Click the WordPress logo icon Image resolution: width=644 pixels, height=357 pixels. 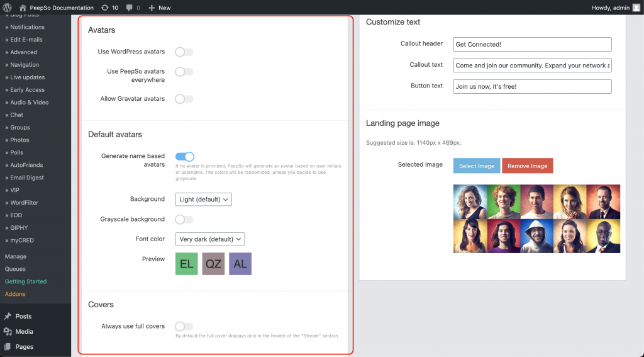point(8,8)
